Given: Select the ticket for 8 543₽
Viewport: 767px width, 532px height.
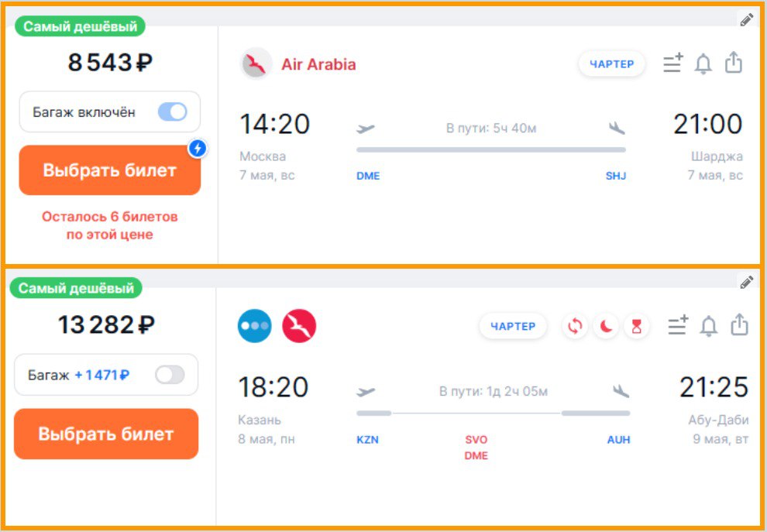Looking at the screenshot, I should coord(109,170).
